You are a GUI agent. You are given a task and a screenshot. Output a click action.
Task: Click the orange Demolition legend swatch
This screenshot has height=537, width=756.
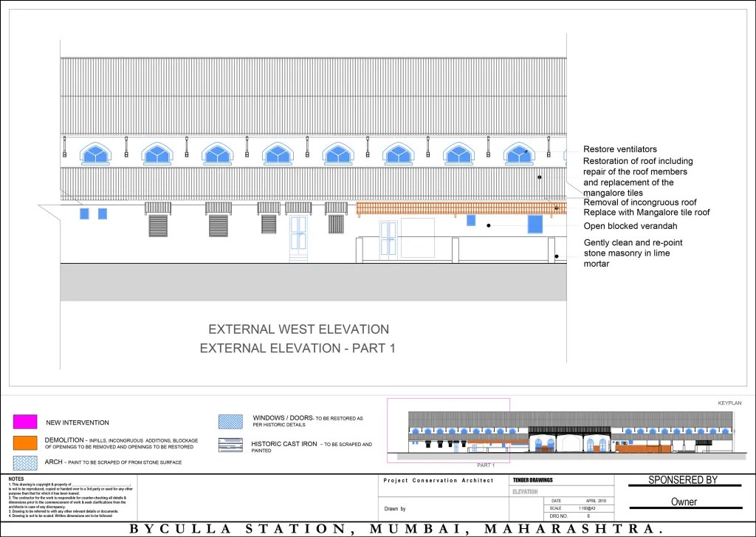click(x=24, y=442)
